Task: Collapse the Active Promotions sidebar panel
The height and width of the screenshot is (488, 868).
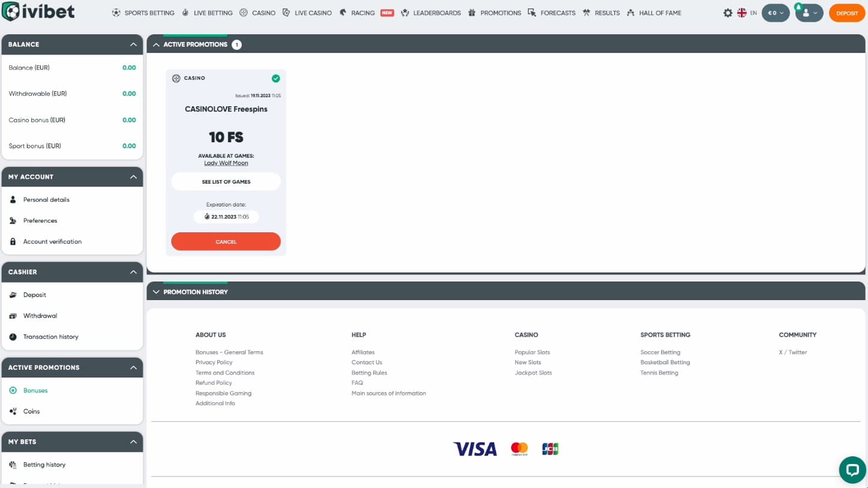Action: pos(133,367)
